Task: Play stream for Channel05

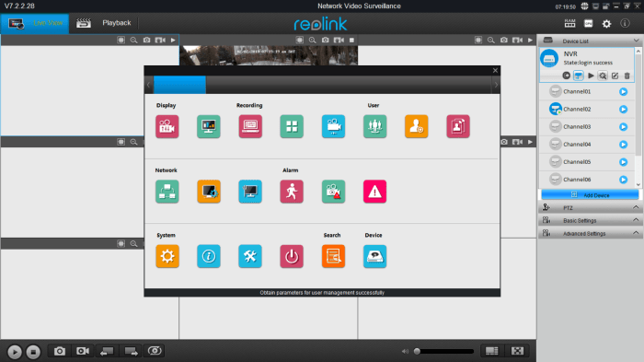Action: pos(624,162)
